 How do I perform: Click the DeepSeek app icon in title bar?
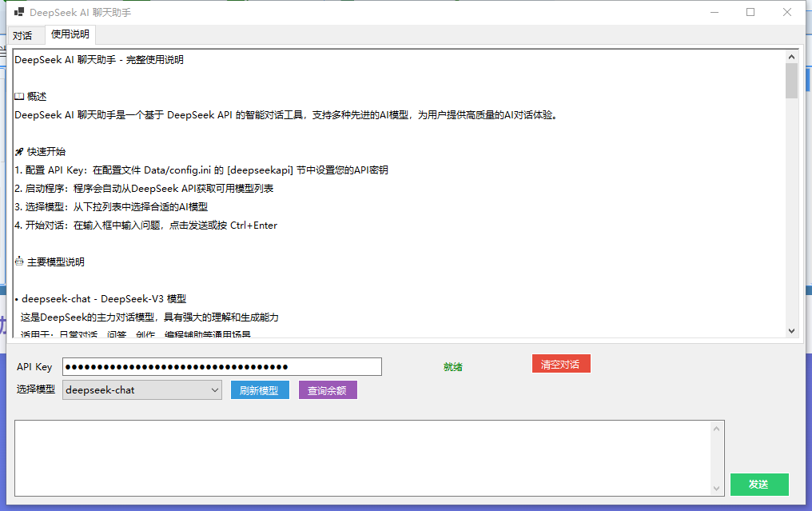[x=19, y=13]
